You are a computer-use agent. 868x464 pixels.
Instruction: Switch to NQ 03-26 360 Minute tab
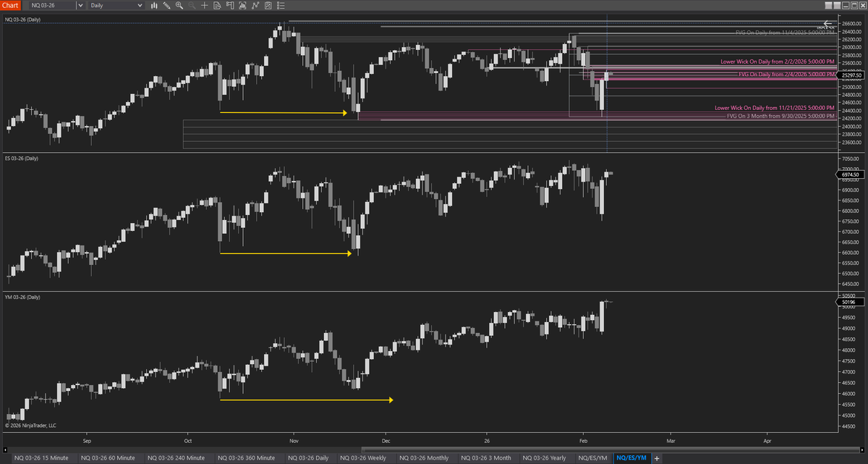246,458
